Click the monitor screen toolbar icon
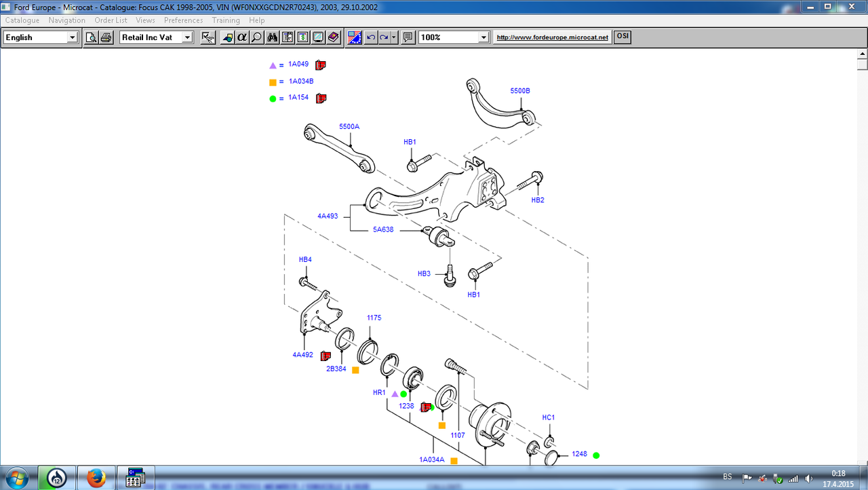This screenshot has height=490, width=868. pos(318,37)
